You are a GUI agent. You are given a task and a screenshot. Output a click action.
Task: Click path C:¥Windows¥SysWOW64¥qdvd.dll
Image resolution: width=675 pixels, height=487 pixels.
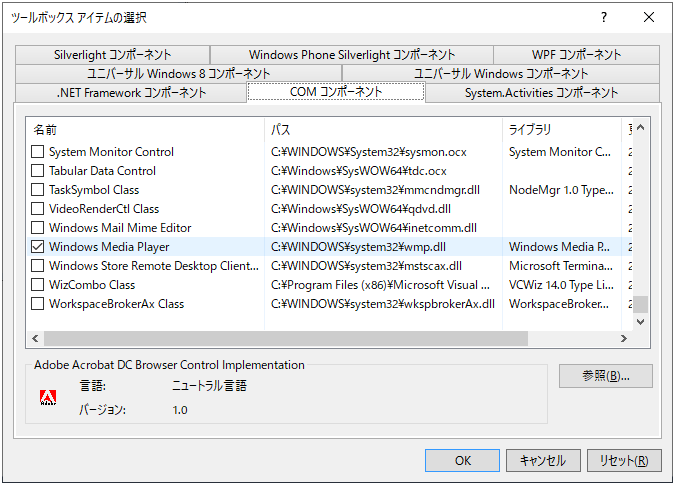(x=361, y=209)
